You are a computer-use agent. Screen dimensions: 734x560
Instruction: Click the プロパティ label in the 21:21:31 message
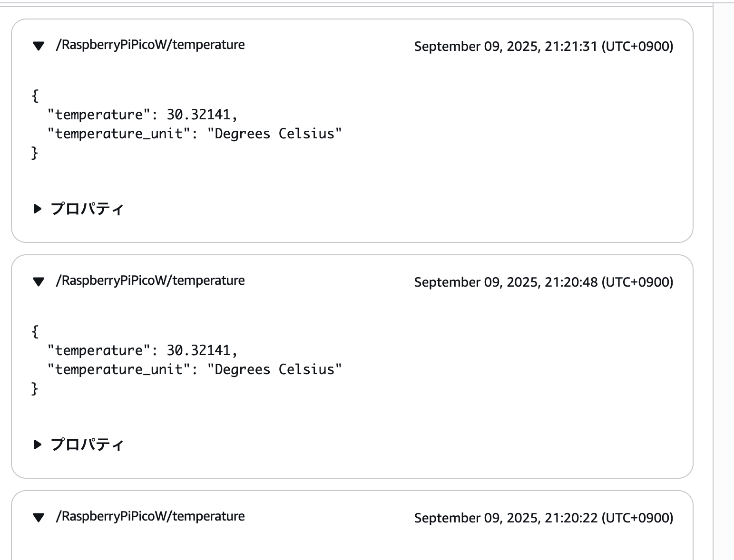(87, 209)
